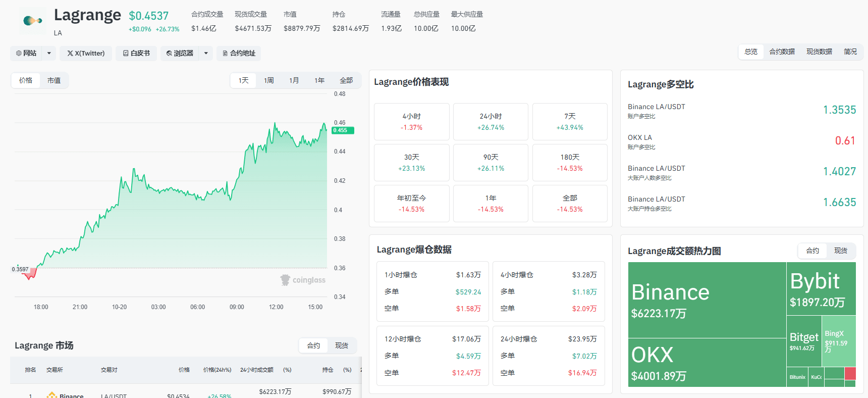Click the 1.3535 Binance account long/short ratio
Viewport: 868px width, 398px height.
(839, 110)
